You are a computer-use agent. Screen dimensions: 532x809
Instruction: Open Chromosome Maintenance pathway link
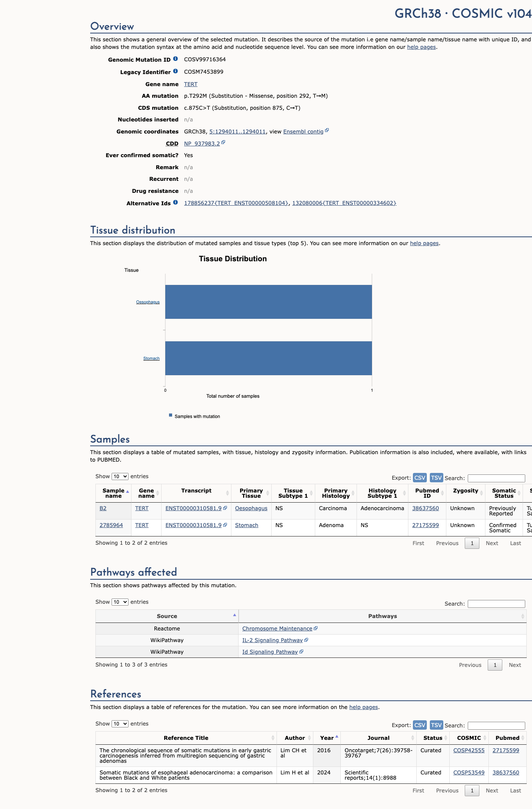coord(277,629)
